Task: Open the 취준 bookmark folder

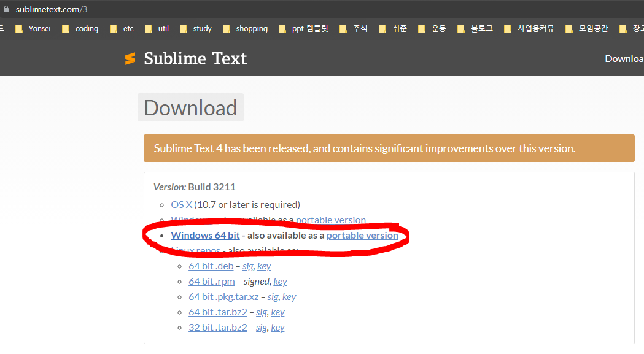Action: click(393, 29)
